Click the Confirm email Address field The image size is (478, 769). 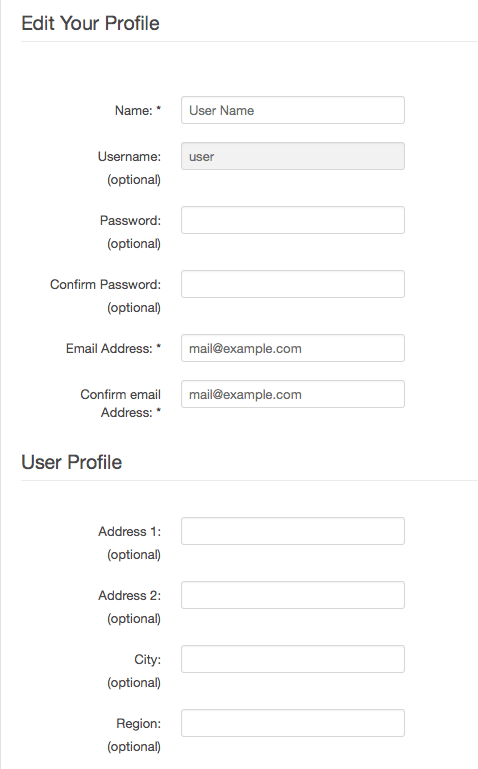coord(293,394)
